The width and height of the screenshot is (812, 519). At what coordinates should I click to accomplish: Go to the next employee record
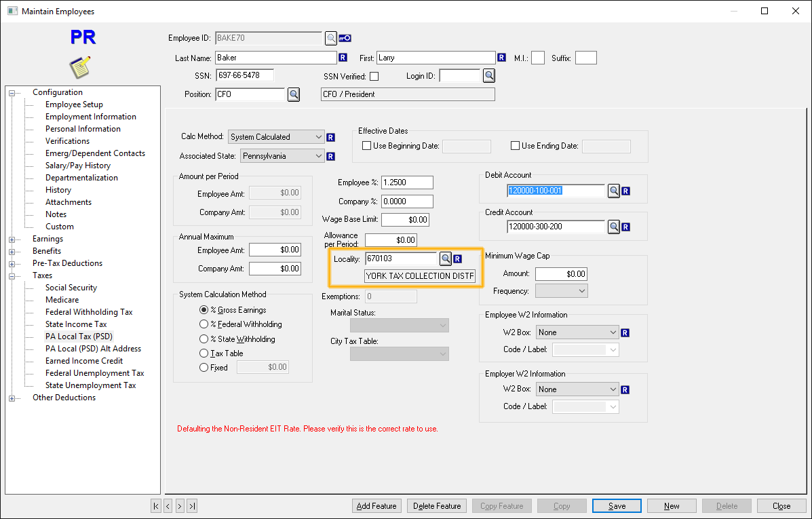click(180, 505)
